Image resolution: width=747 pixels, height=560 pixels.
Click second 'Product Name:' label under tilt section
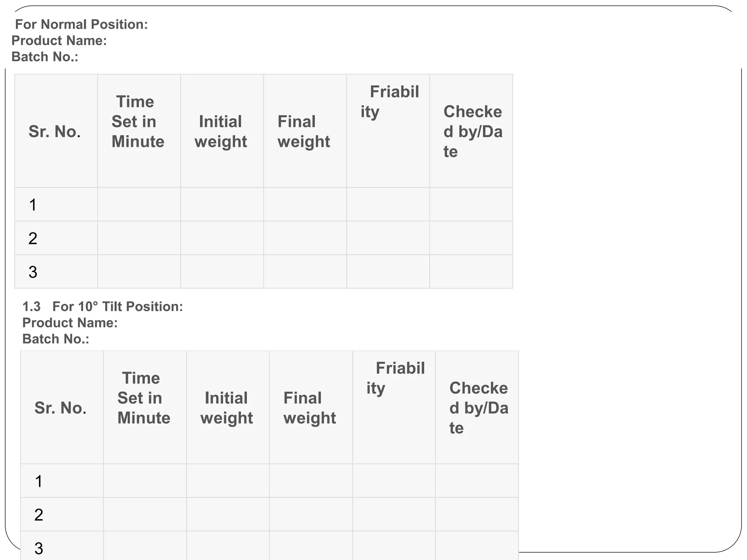pyautogui.click(x=70, y=323)
